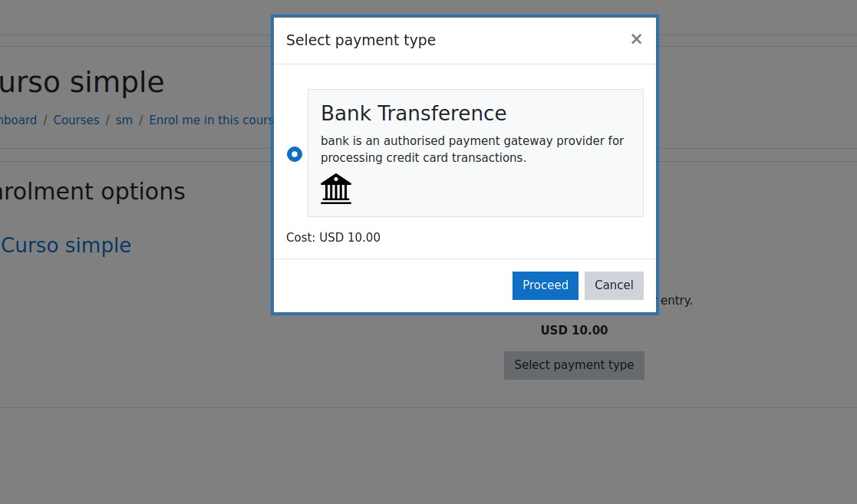Click the Curso simple page title
This screenshot has height=504, width=857.
coord(82,83)
